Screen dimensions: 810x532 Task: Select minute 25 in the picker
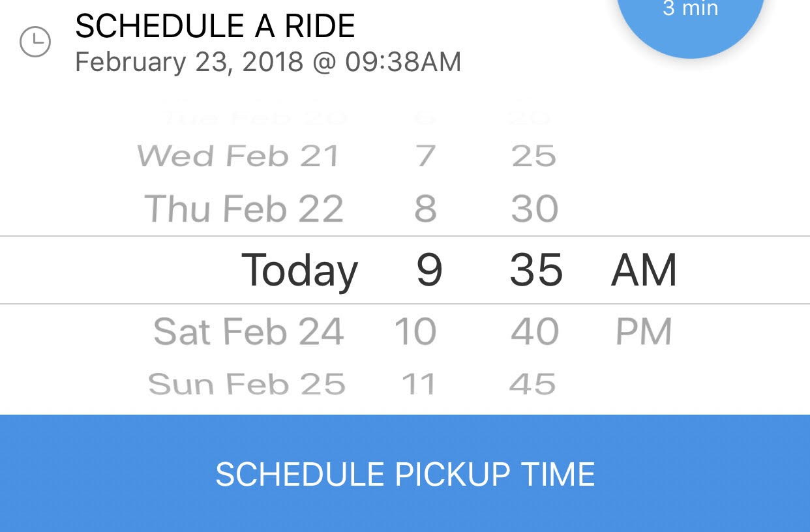(x=533, y=156)
